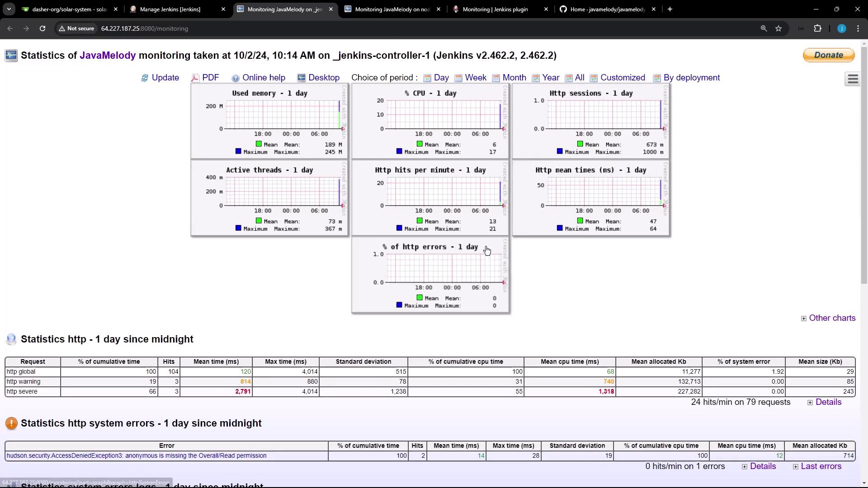
Task: Click the Desktop application icon
Action: tap(301, 78)
